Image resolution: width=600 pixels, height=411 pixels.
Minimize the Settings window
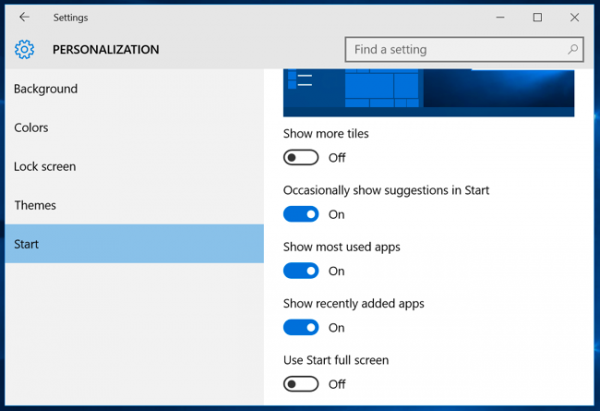500,17
